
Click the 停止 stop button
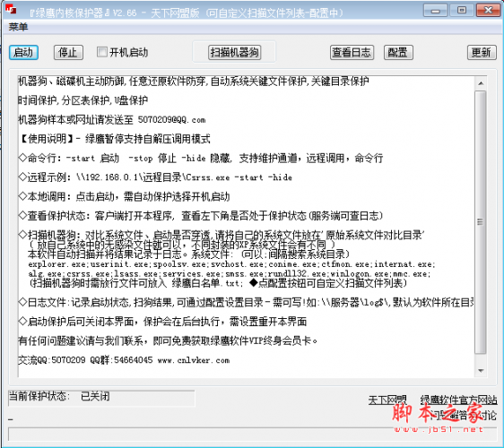pos(68,52)
